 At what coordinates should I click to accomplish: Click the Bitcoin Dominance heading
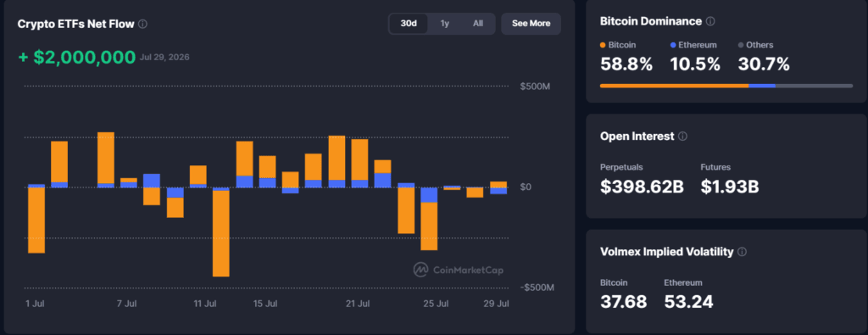pos(651,21)
